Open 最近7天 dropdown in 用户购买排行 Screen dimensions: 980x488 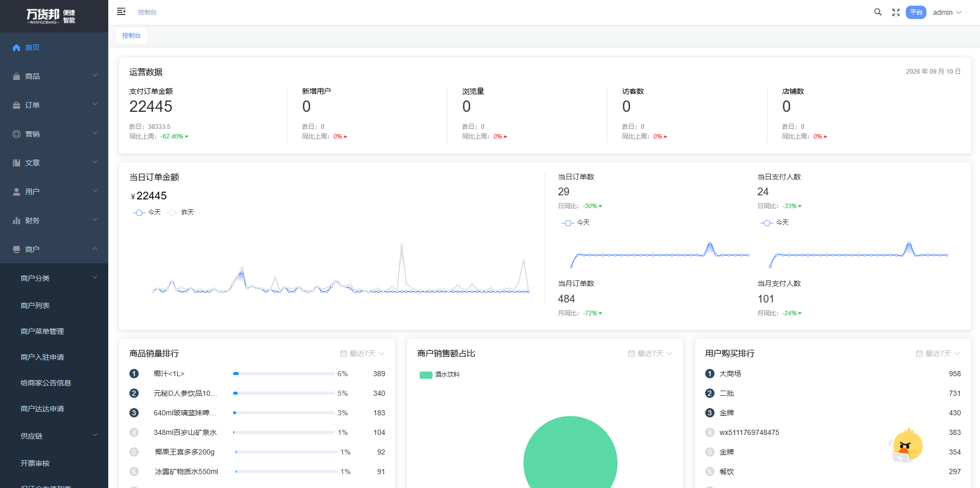click(x=938, y=354)
